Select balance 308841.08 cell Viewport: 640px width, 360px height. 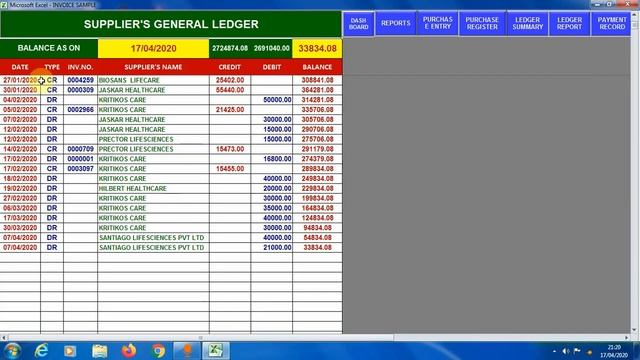(317, 80)
